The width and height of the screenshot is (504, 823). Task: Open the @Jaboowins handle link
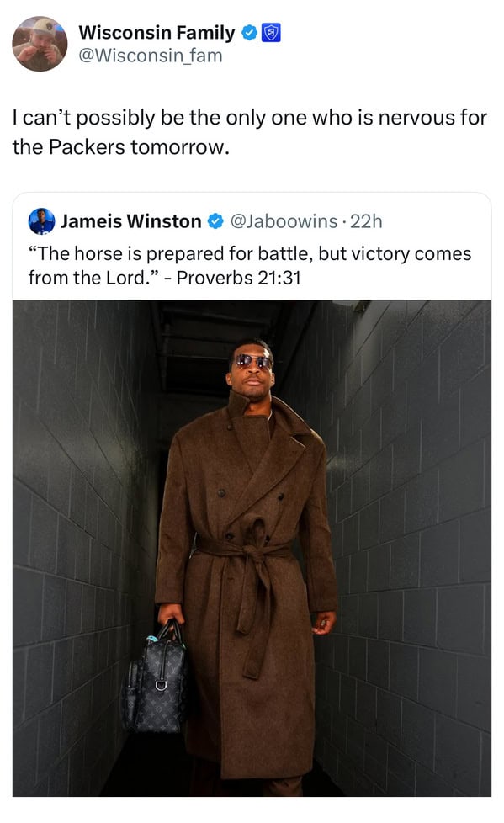284,221
